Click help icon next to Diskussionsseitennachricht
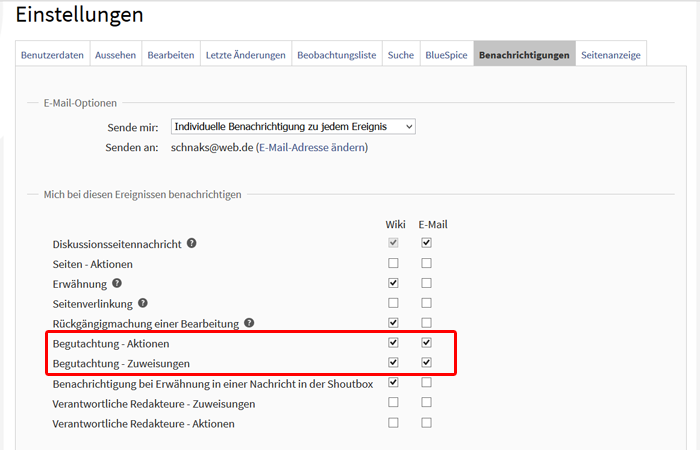This screenshot has width=700, height=450. point(191,243)
